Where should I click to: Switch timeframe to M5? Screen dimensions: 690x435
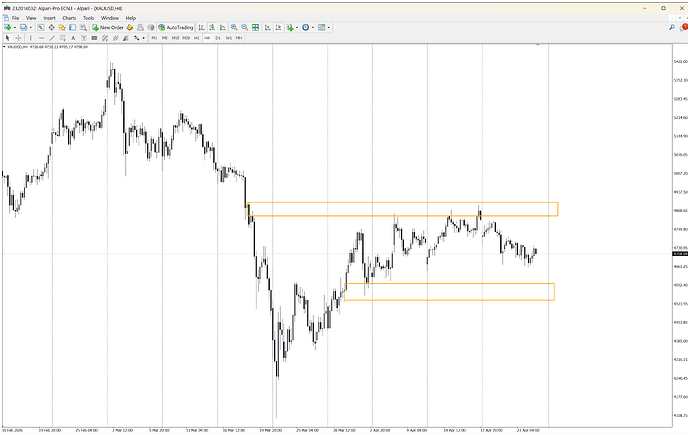(165, 38)
